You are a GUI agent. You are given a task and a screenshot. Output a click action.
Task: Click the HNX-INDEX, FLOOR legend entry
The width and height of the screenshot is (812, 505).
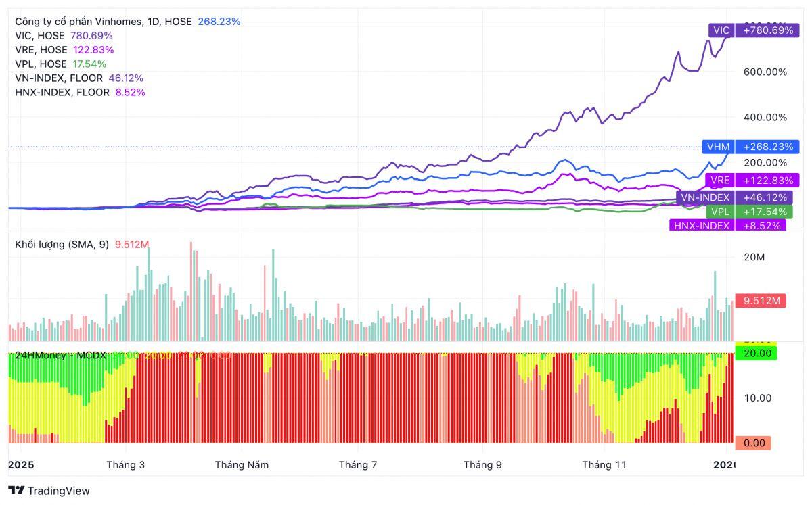[62, 93]
